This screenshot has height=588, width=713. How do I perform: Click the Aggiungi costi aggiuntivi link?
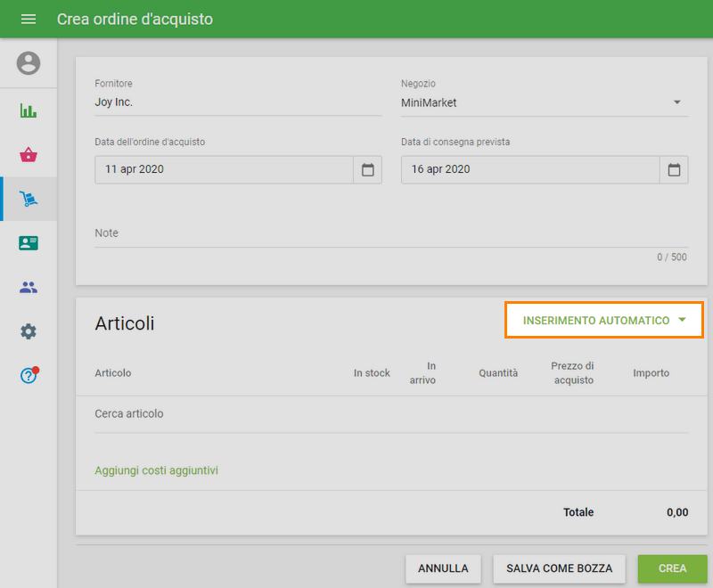[x=157, y=470]
